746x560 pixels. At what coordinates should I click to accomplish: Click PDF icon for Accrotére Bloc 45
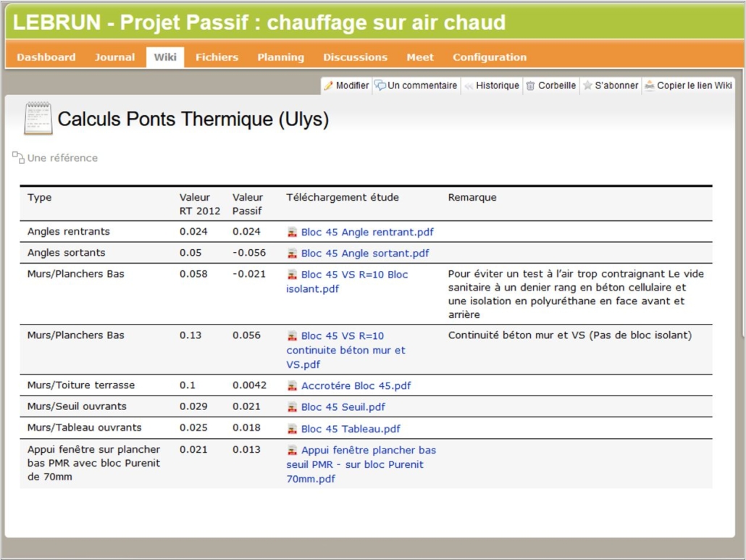tap(292, 386)
